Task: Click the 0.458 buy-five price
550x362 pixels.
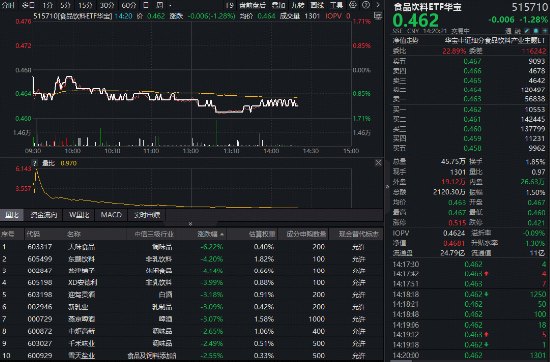Action: point(472,148)
